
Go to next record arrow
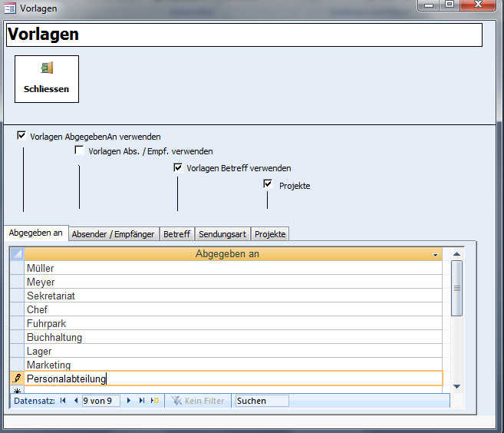[x=129, y=401]
